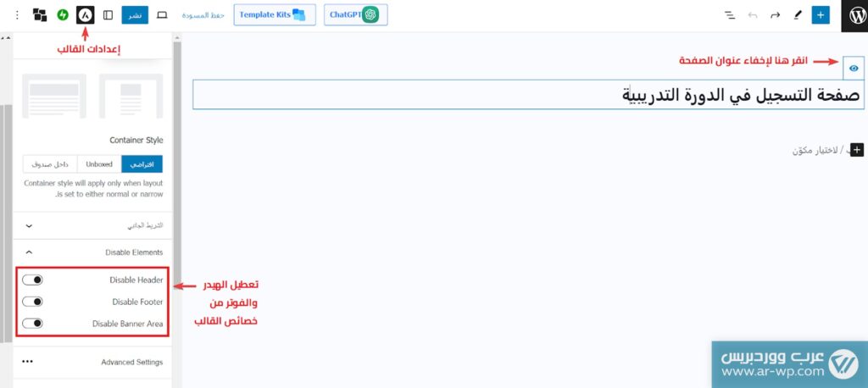Enable the Disable Banner Area switch

(x=33, y=324)
